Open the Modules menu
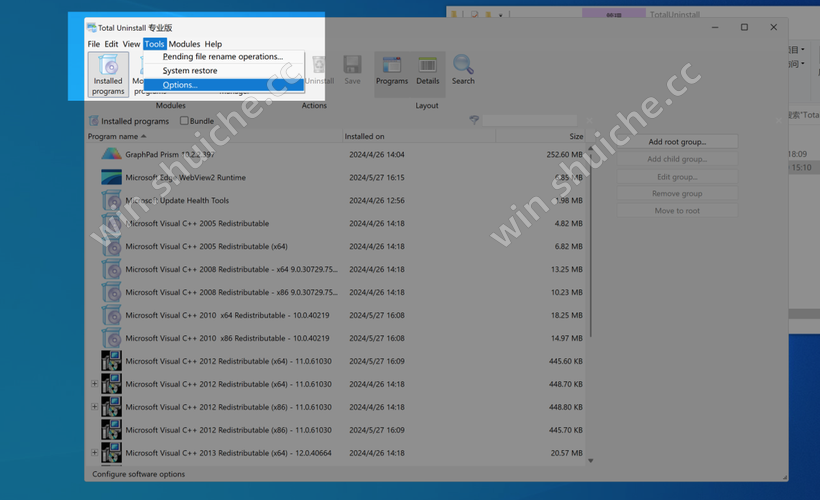 point(184,44)
